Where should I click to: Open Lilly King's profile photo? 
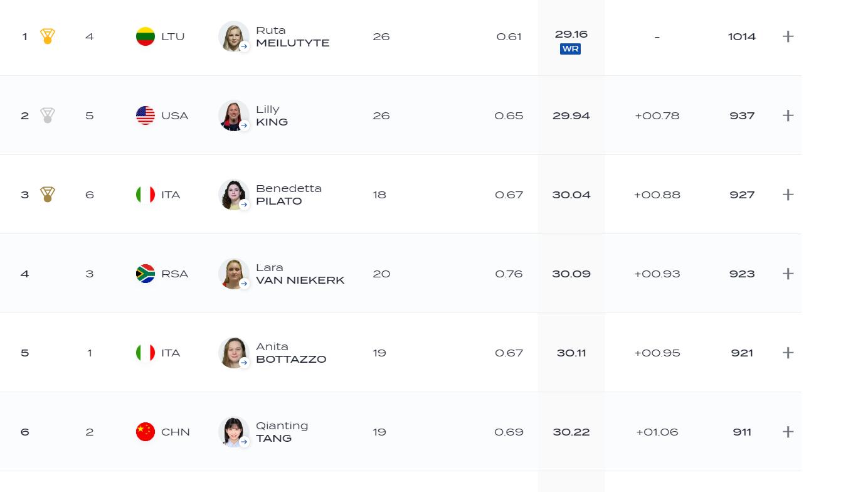pos(233,115)
